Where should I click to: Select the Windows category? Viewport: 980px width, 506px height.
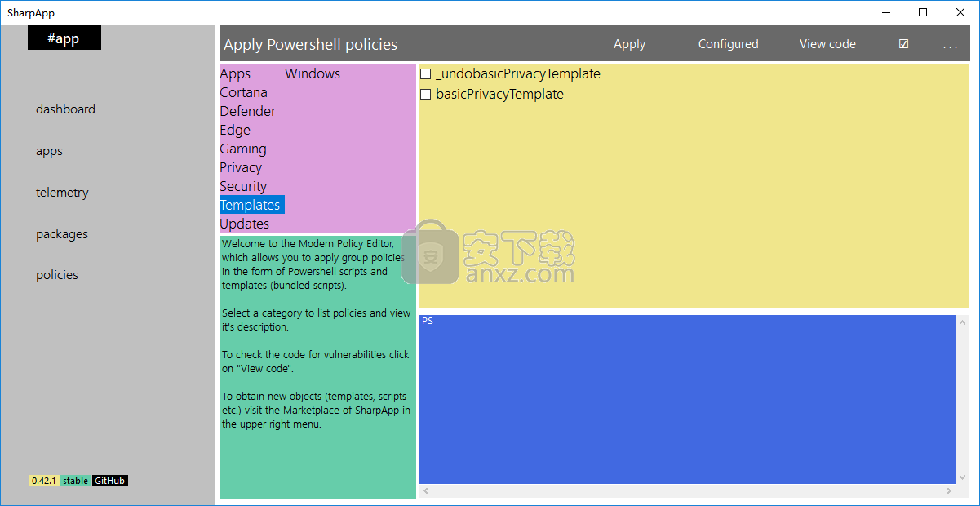point(313,73)
